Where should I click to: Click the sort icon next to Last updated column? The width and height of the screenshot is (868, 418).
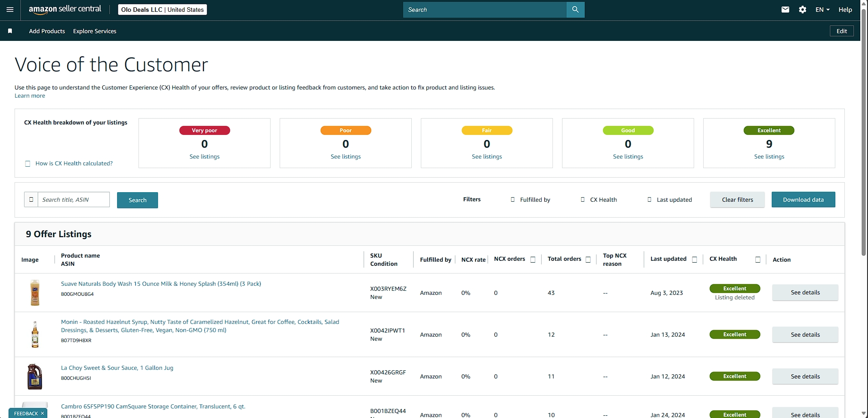[694, 259]
